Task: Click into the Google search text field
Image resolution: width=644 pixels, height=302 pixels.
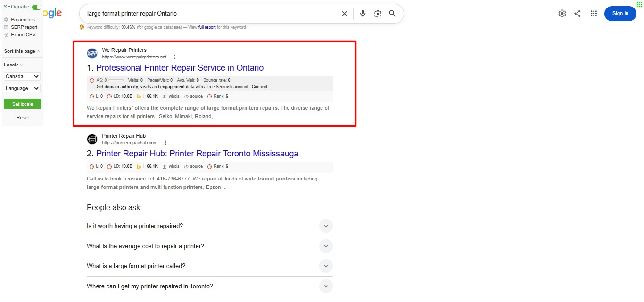Action: 210,14
